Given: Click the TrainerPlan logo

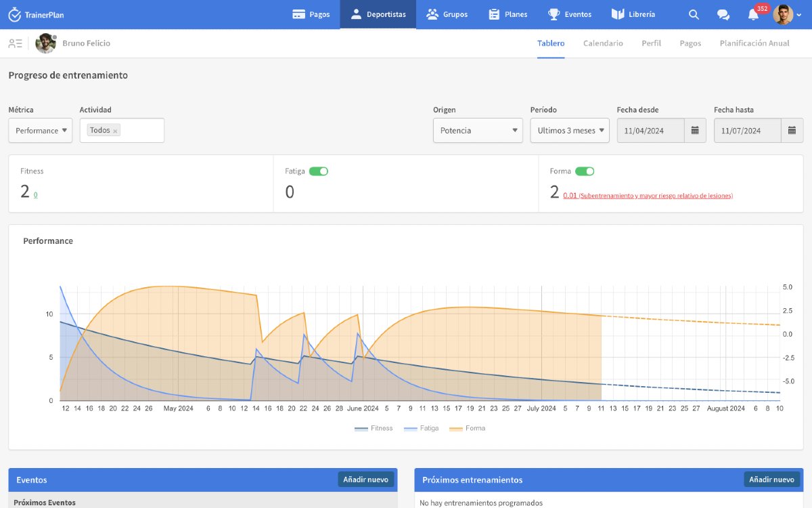Looking at the screenshot, I should [36, 14].
